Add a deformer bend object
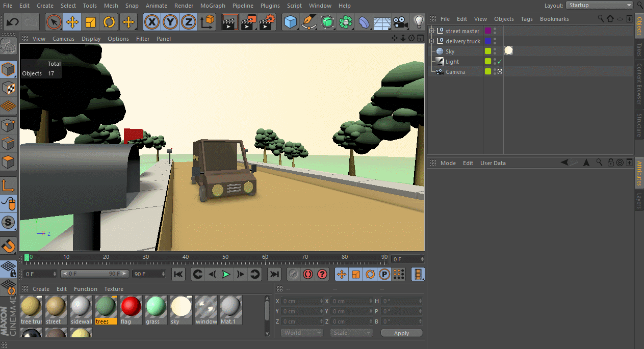This screenshot has width=644, height=349. (x=364, y=22)
